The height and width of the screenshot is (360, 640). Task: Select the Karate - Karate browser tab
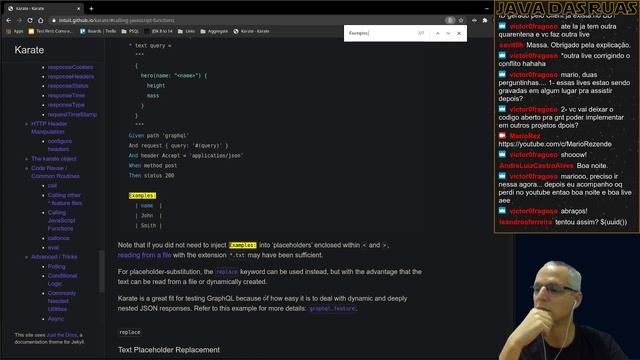click(x=44, y=8)
